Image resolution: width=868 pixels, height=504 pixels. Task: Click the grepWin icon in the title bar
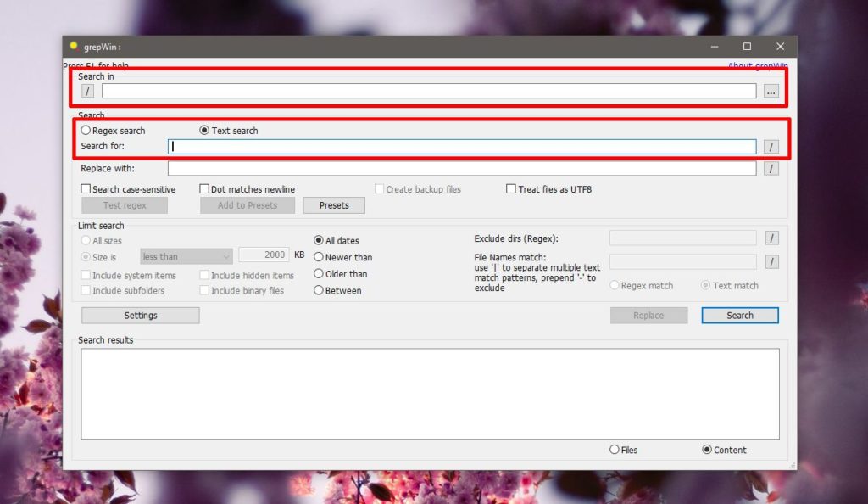[x=75, y=47]
